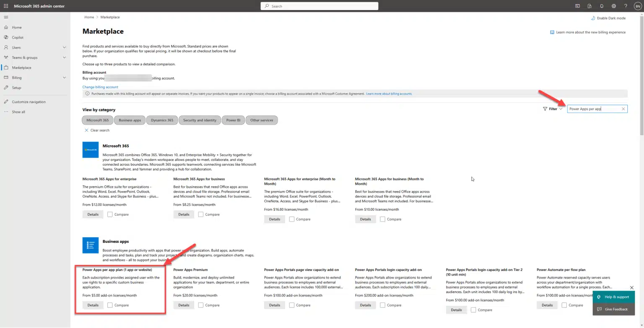This screenshot has width=644, height=328.
Task: Check Compare for Portals page view capacity add-on
Action: point(292,305)
